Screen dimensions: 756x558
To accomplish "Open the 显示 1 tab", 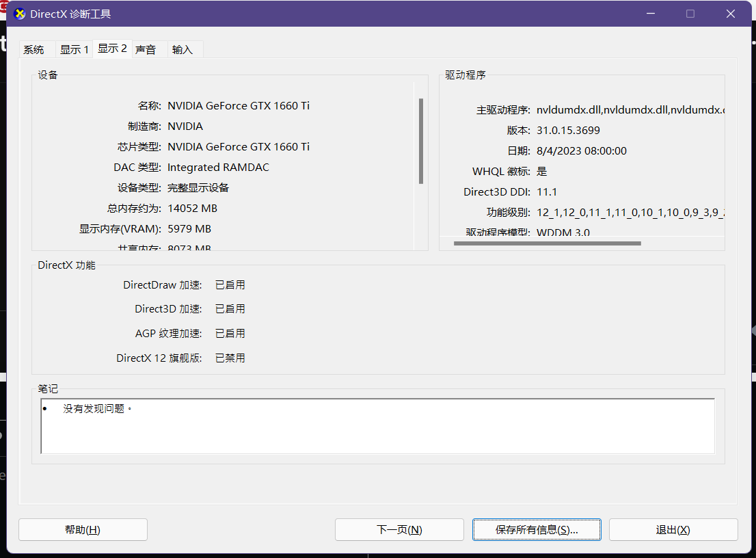I will (75, 50).
